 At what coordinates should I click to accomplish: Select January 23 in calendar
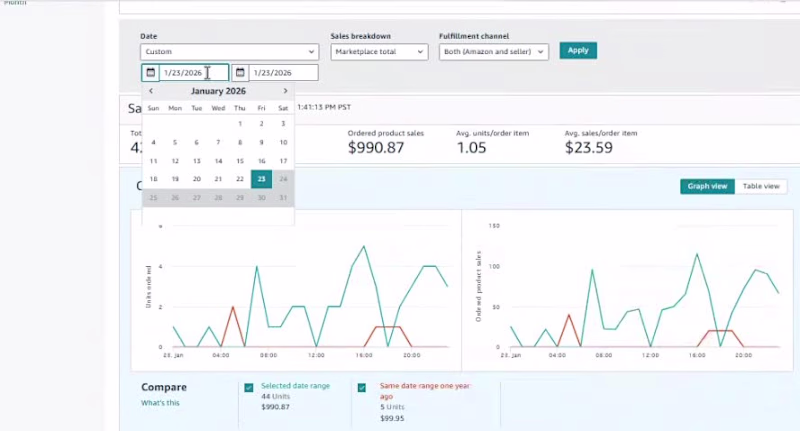click(x=261, y=179)
